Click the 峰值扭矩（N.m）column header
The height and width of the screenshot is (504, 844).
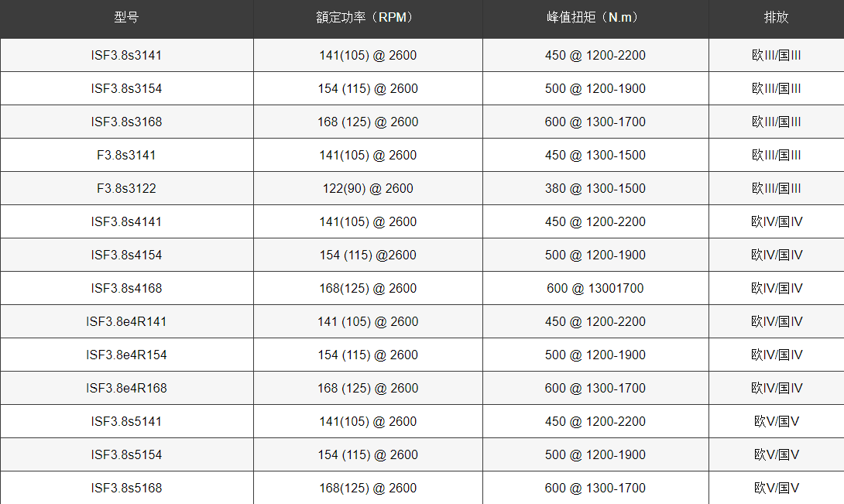[595, 17]
